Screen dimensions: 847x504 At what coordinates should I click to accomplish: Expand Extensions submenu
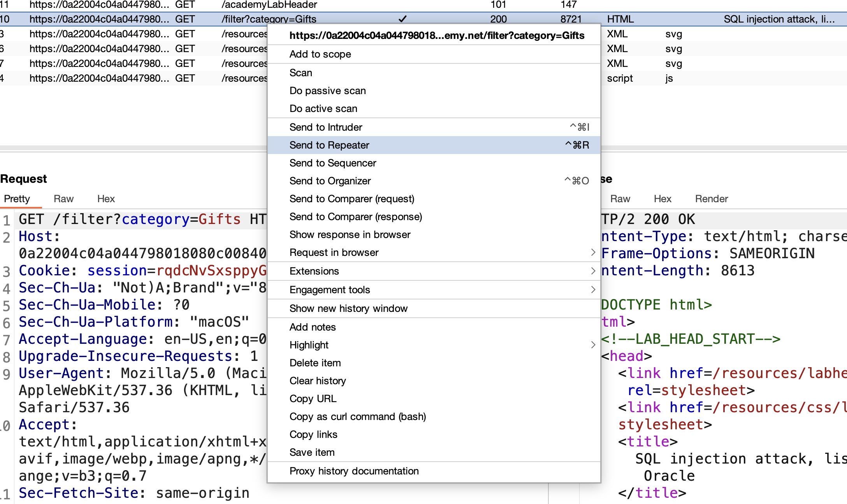(434, 271)
